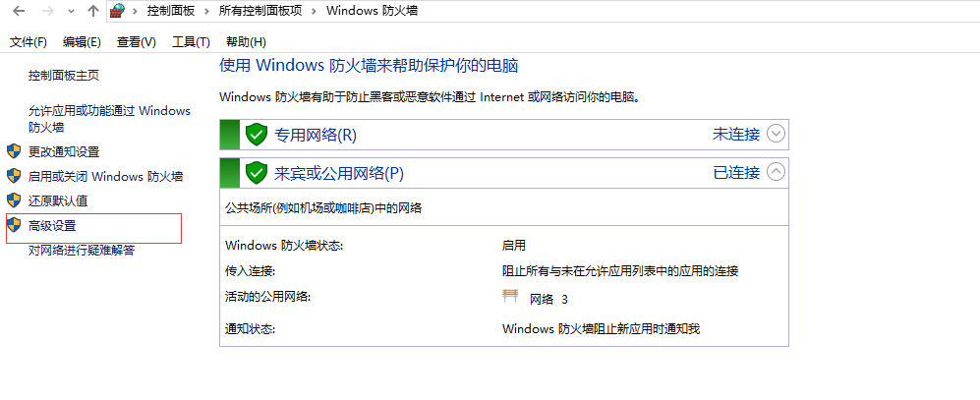Viewport: 980px width, 400px height.
Task: Click the 网络 3 bench icon
Action: tap(510, 296)
